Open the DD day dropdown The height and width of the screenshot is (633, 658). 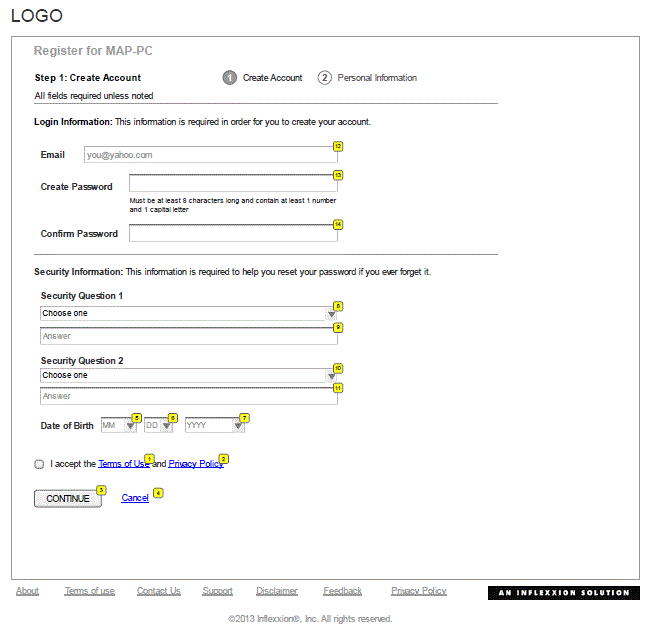(158, 425)
